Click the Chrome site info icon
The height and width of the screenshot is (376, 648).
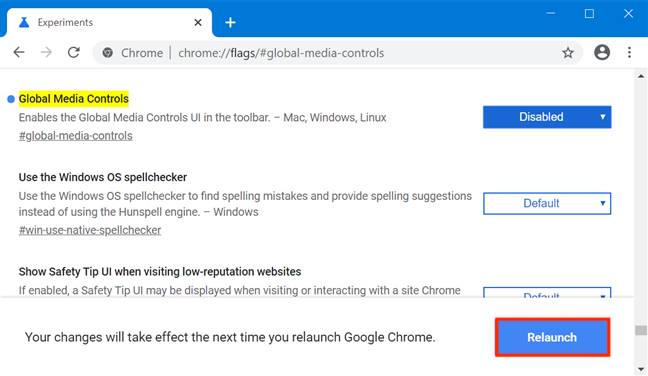108,53
